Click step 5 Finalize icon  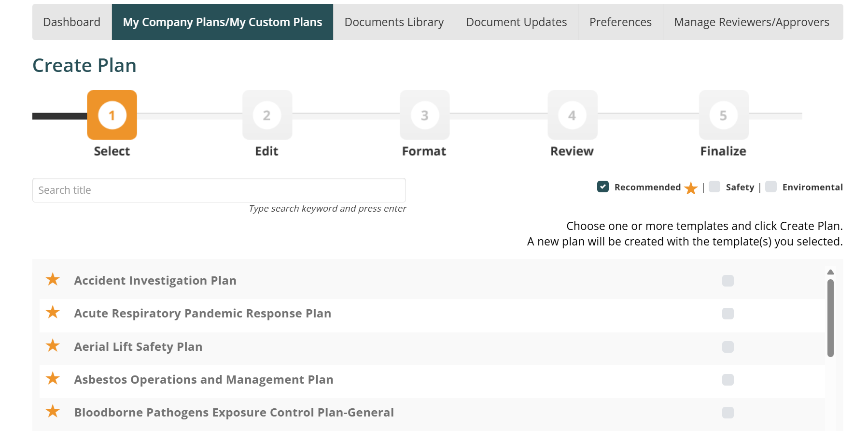(x=724, y=115)
